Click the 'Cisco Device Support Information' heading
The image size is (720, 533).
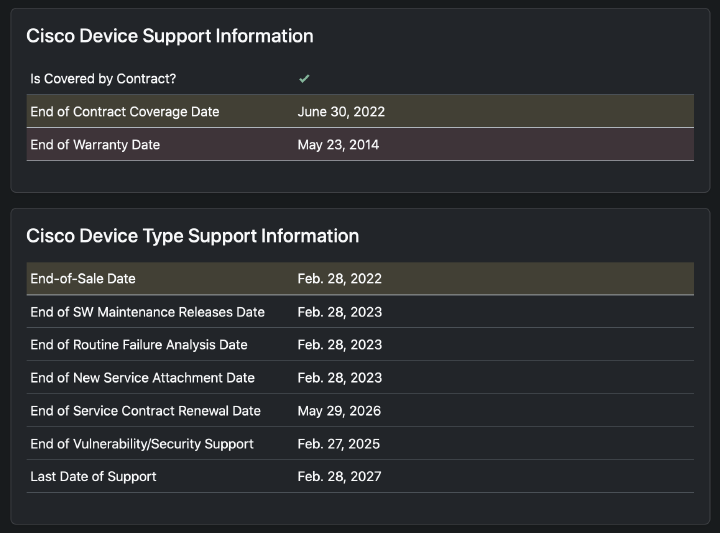(170, 36)
